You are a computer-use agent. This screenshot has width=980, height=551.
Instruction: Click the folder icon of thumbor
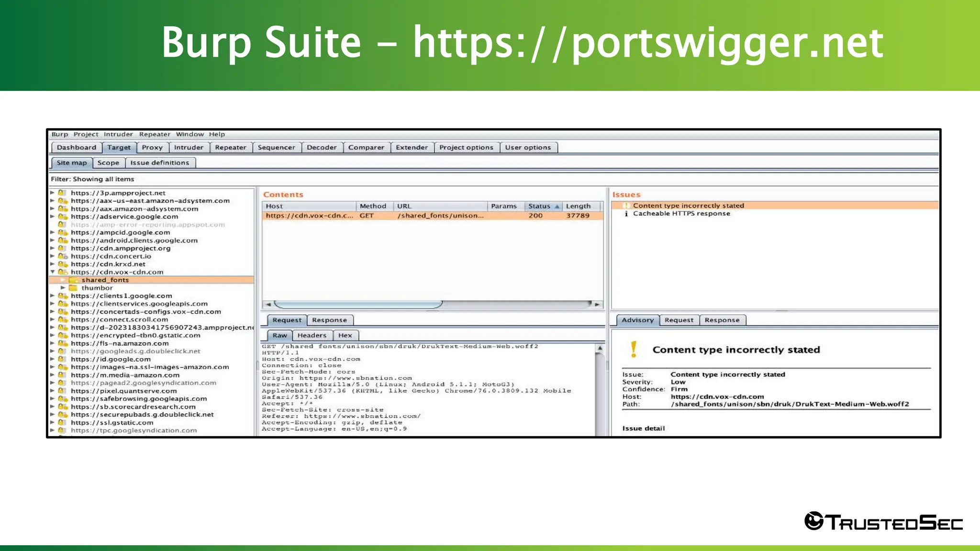pos(73,288)
